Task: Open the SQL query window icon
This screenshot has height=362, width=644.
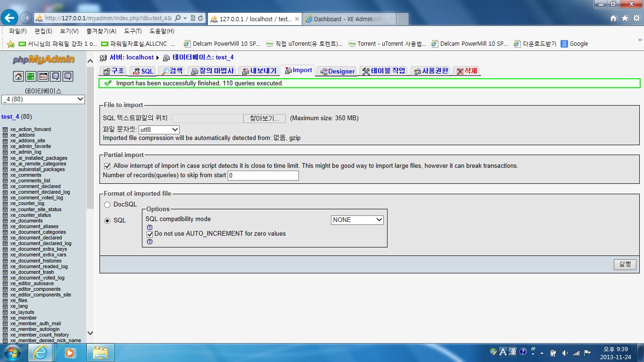Action: point(43,76)
